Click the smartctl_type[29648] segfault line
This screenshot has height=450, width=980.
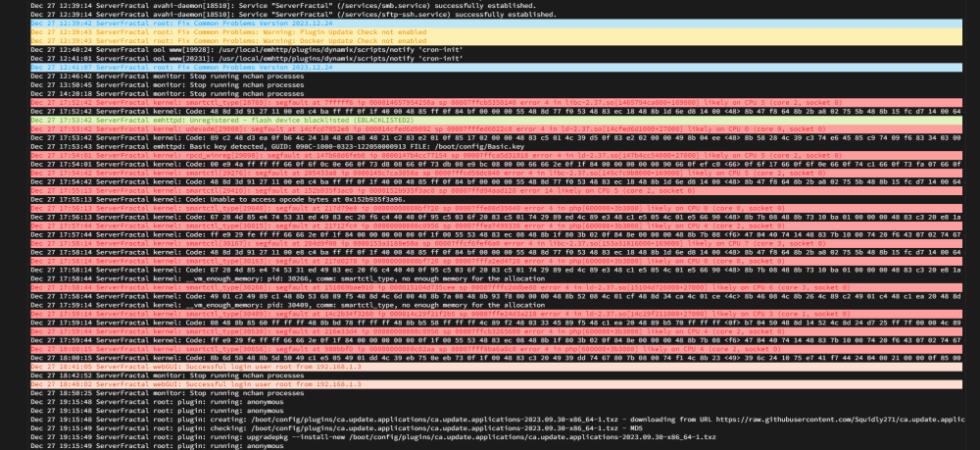[x=496, y=208]
